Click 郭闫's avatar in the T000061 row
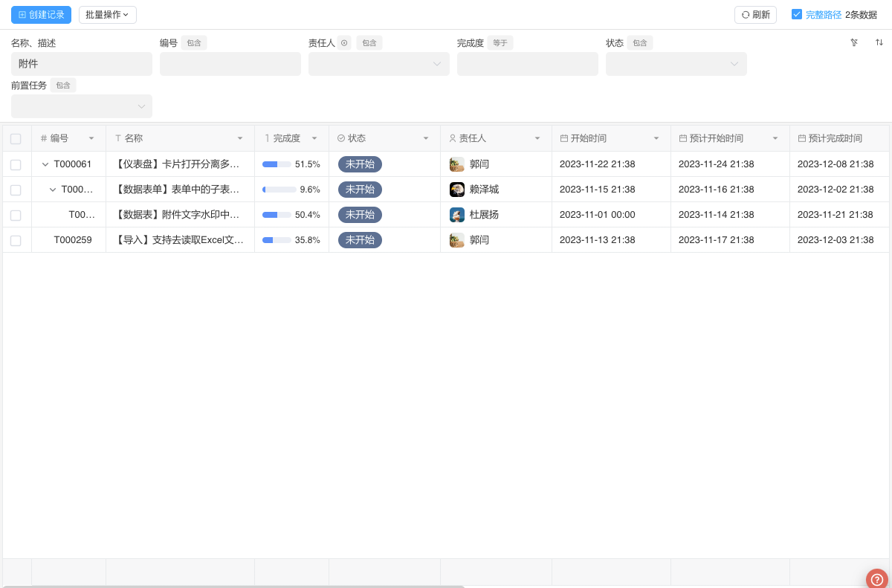The width and height of the screenshot is (892, 588). 457,164
